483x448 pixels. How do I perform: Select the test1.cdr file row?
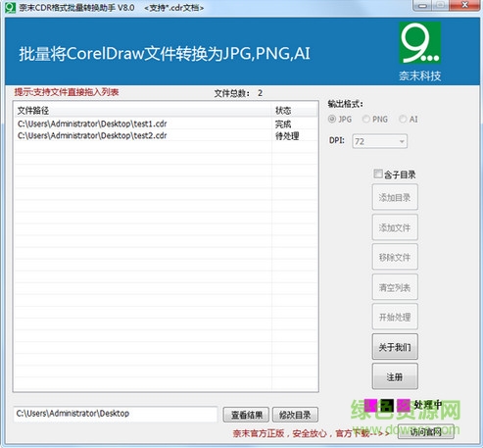(166, 124)
